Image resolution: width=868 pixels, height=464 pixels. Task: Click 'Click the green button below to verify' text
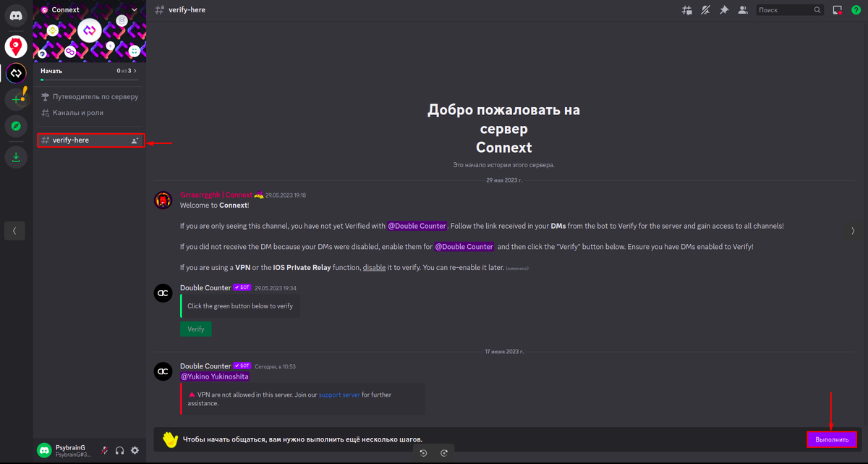click(240, 306)
